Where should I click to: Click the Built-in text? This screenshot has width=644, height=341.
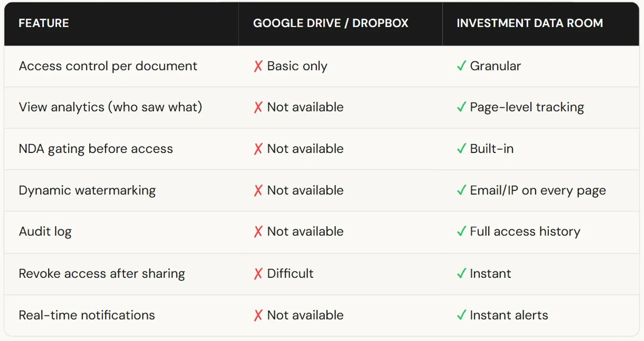click(x=492, y=149)
